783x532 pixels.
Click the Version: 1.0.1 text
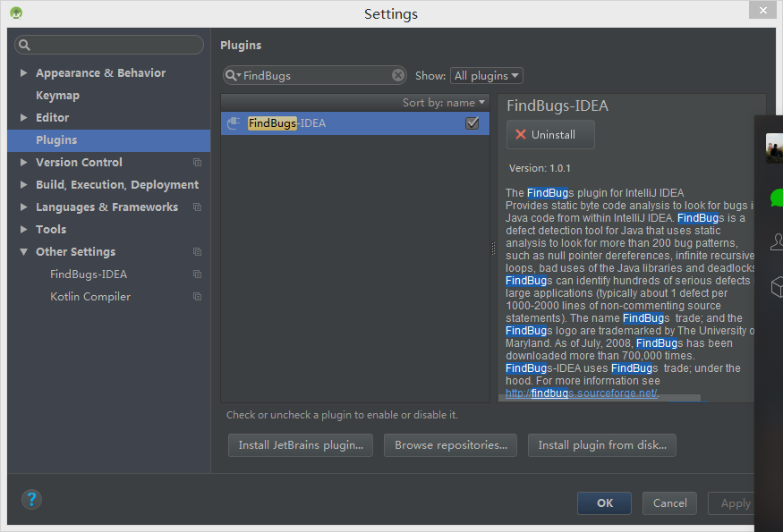540,168
